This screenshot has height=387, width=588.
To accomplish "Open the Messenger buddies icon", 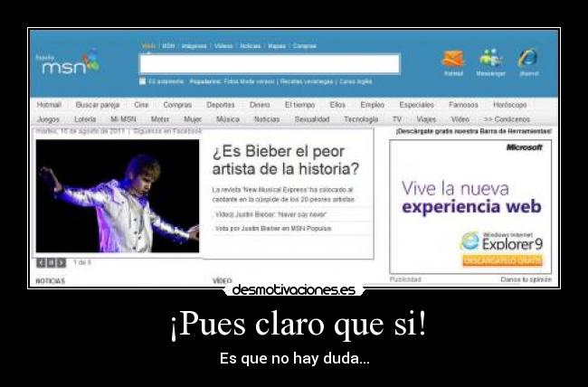I will coord(490,58).
